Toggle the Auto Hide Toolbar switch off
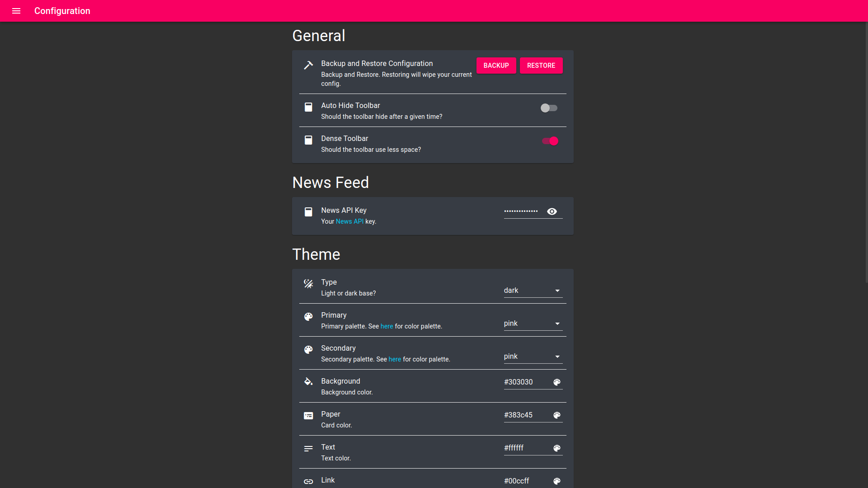The width and height of the screenshot is (868, 488). (x=548, y=108)
